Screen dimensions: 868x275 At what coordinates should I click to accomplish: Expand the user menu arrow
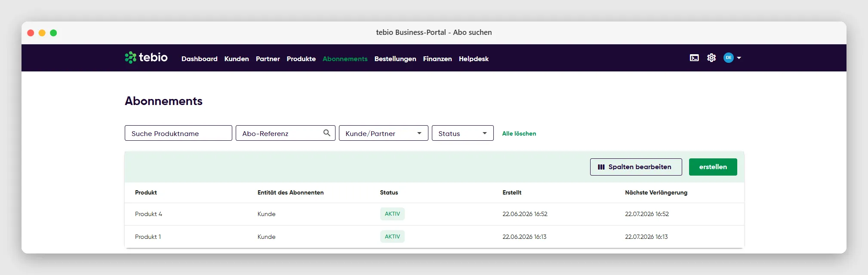(x=739, y=58)
